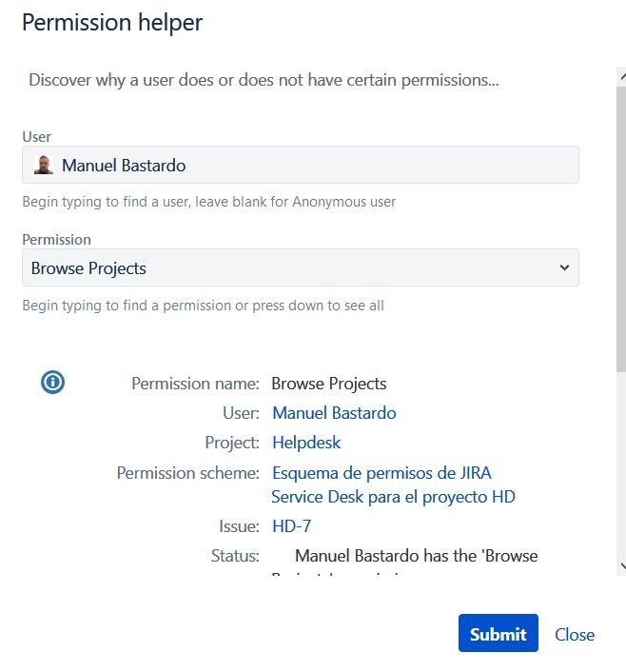Click the scroll up arrow of dialog
This screenshot has height=672, width=626.
coord(622,77)
